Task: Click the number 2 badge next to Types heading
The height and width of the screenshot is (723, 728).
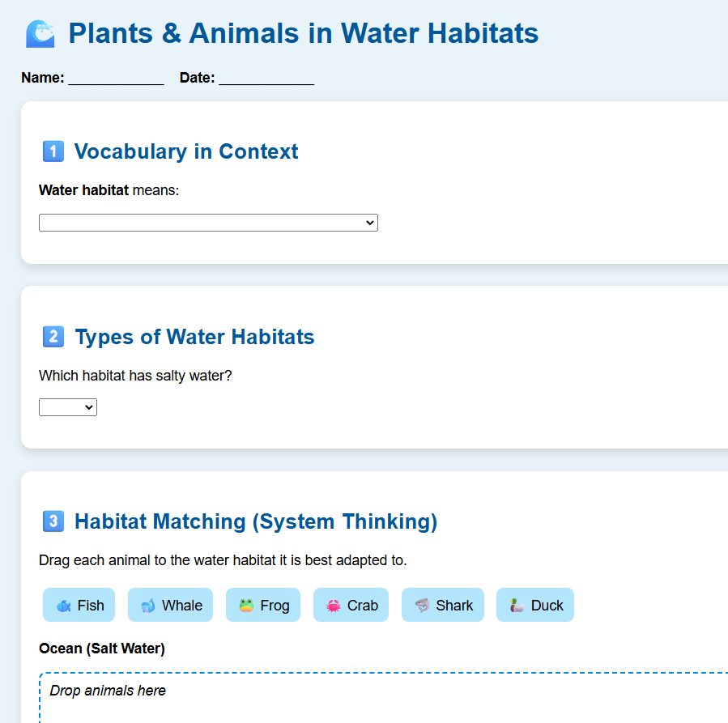Action: (x=53, y=337)
